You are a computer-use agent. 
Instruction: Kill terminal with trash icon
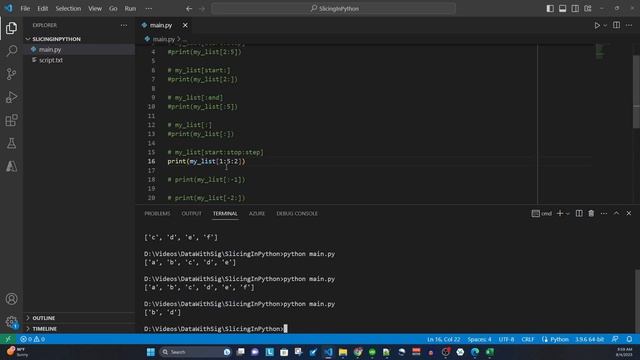591,213
